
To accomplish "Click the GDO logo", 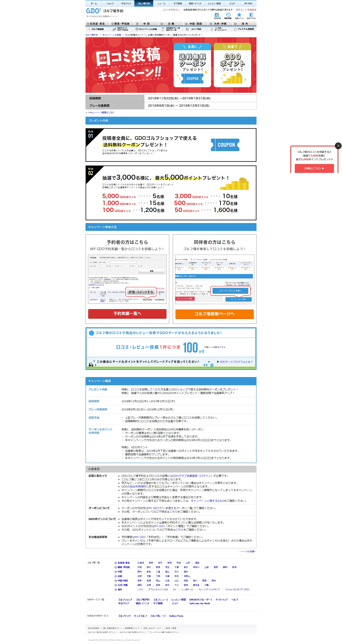I will point(93,11).
